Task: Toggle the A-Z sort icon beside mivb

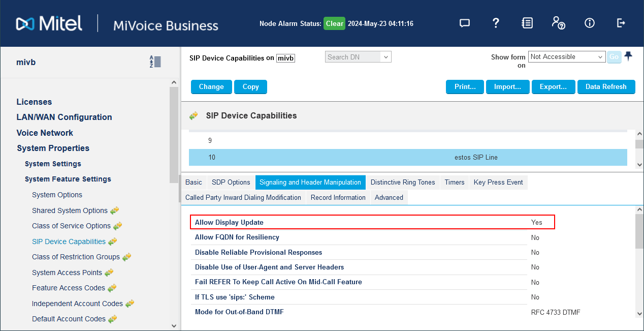Action: tap(155, 62)
